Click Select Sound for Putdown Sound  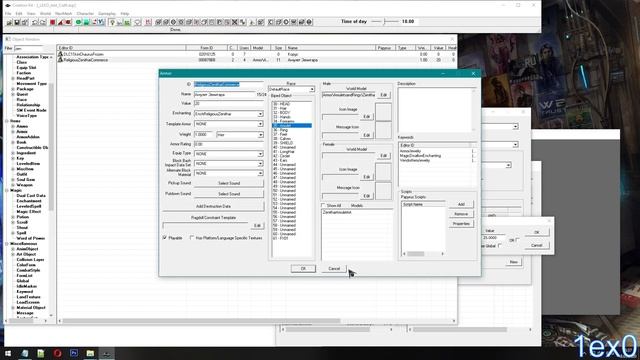click(x=229, y=194)
